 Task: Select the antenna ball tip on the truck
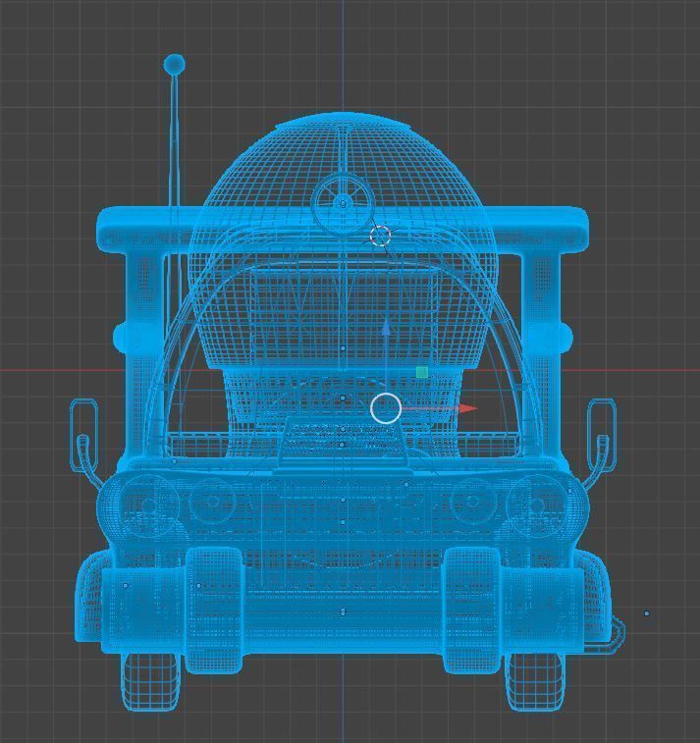pyautogui.click(x=174, y=64)
